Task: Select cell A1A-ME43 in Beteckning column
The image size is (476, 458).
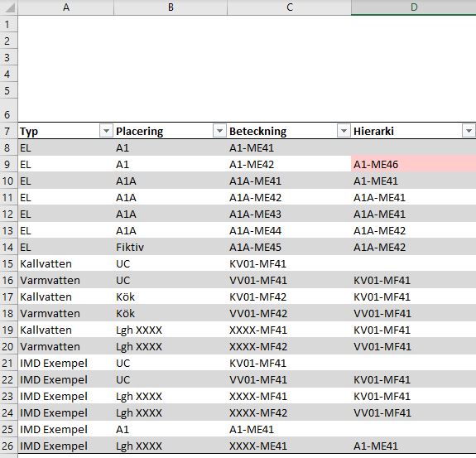Action: coord(289,215)
